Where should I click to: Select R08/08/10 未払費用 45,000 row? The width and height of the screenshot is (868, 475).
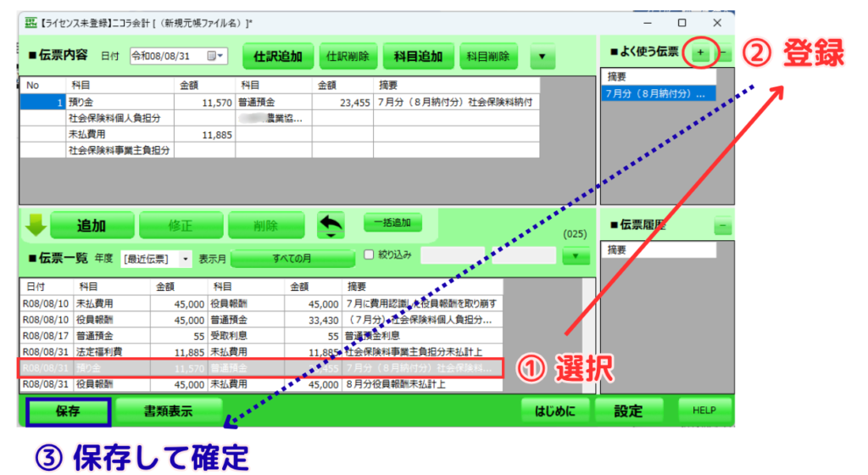[x=261, y=304]
